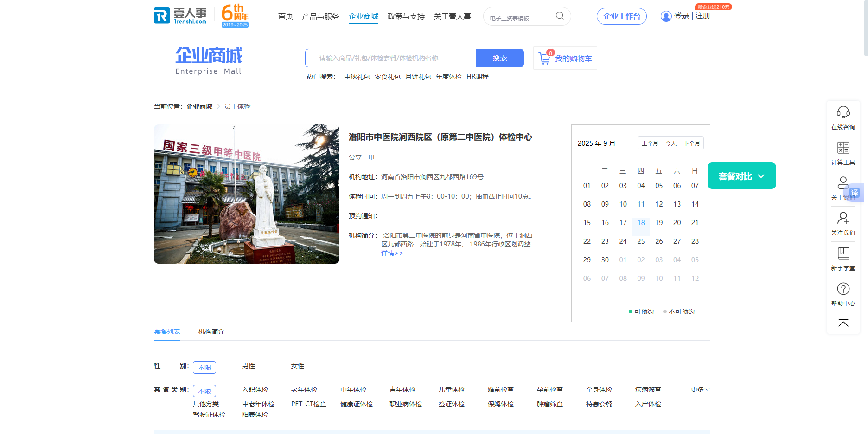Go to 下个月 in calendar
This screenshot has height=434, width=868.
pos(692,143)
